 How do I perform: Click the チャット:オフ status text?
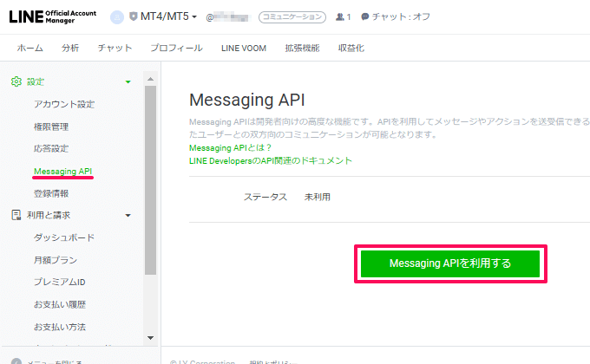(x=401, y=17)
